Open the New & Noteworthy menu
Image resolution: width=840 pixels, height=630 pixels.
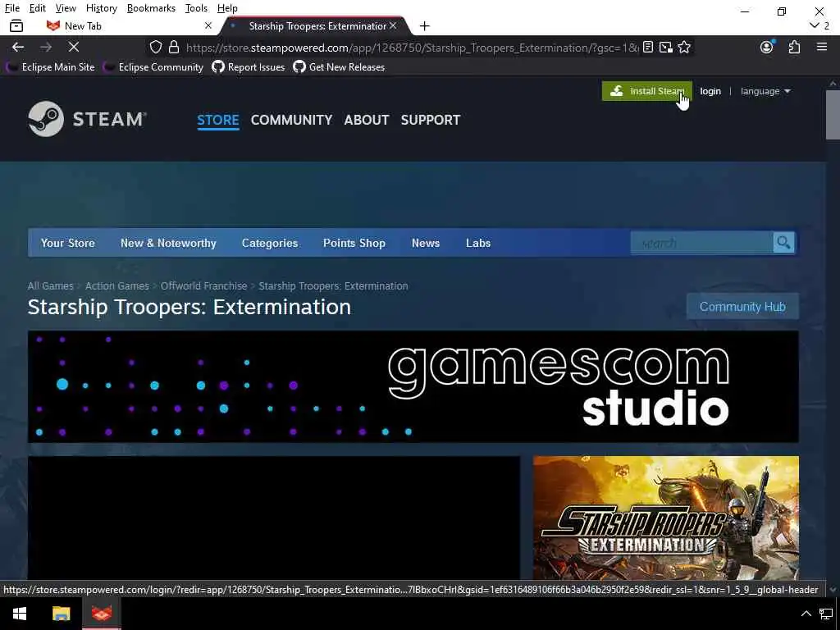click(168, 243)
